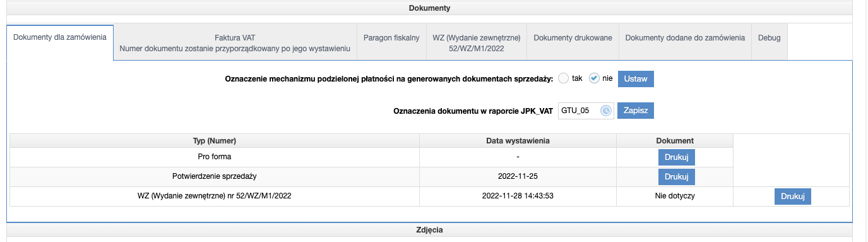Select the 'tak' radio button

click(564, 78)
